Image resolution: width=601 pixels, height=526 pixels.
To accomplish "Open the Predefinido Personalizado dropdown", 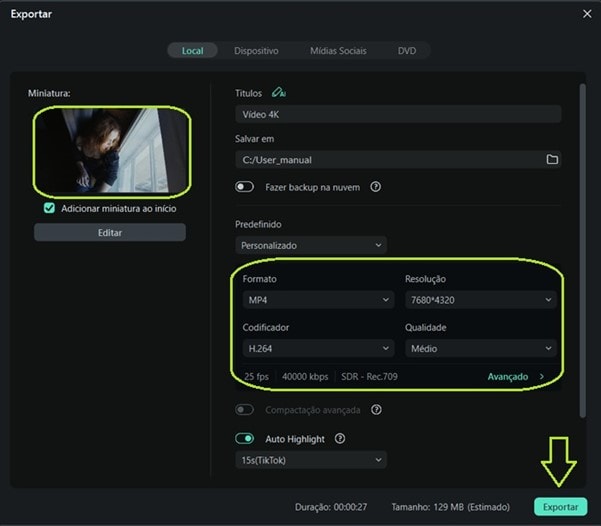I will [311, 245].
